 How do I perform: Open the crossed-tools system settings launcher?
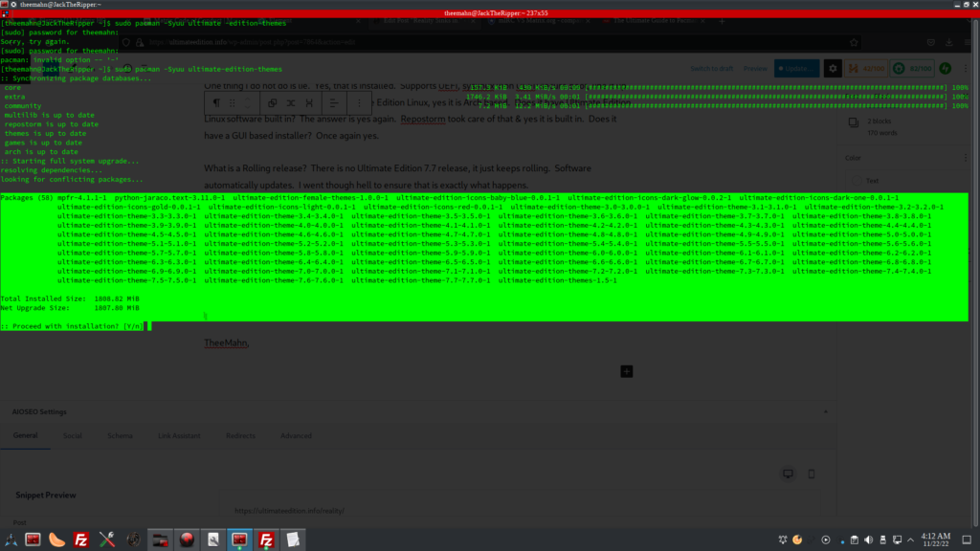[107, 540]
